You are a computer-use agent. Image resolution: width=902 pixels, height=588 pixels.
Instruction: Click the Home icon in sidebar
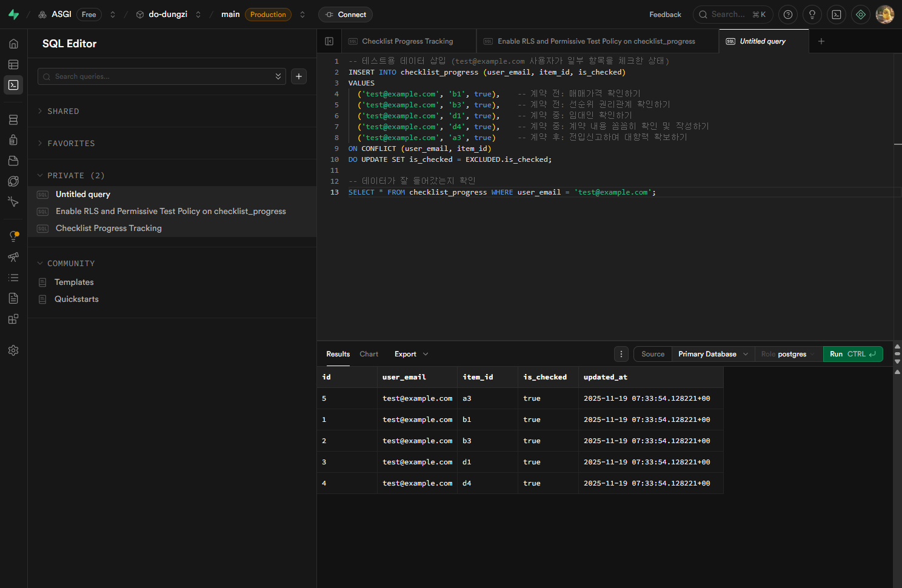[13, 44]
